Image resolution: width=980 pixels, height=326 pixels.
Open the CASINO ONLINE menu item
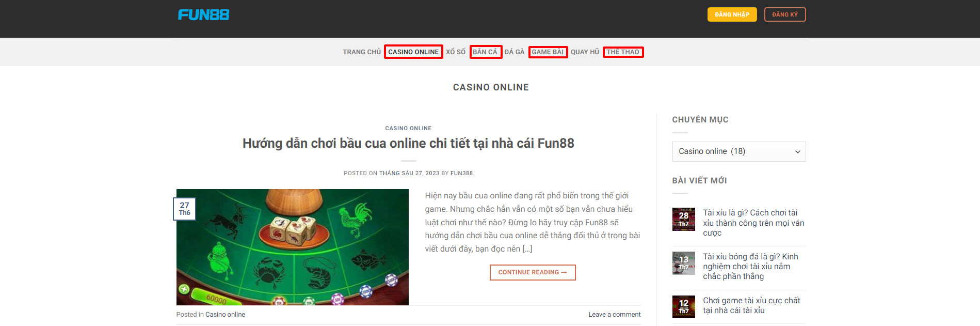click(413, 52)
